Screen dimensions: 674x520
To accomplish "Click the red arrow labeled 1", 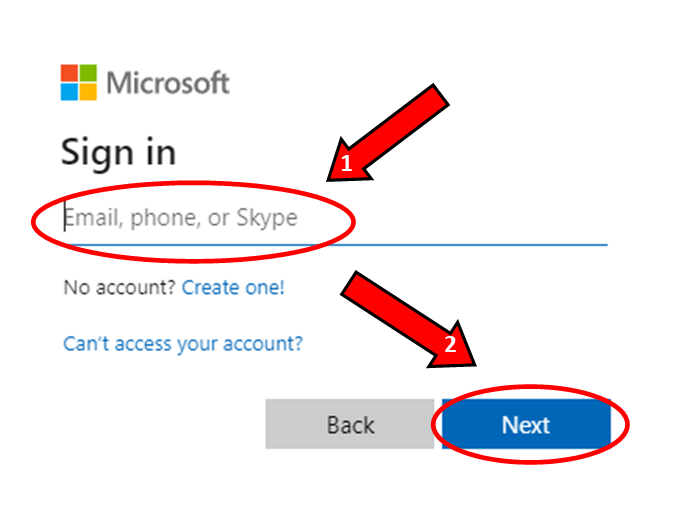I will point(387,133).
